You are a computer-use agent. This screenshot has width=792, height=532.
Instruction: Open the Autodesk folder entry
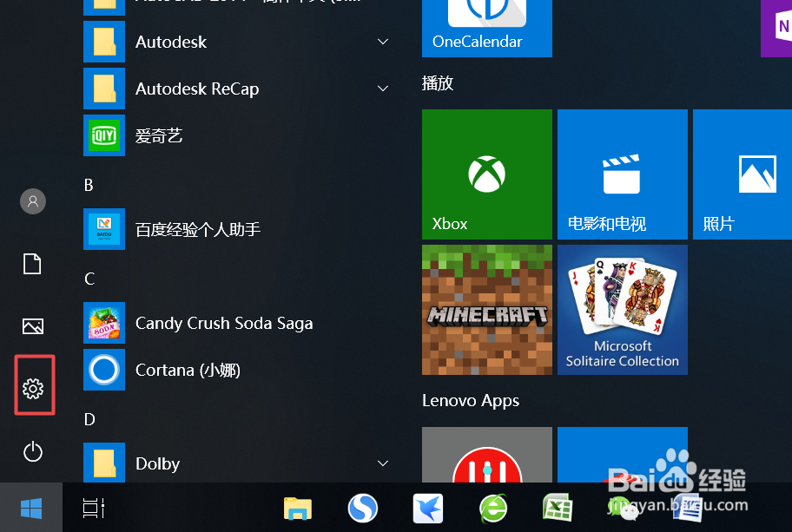(x=237, y=42)
